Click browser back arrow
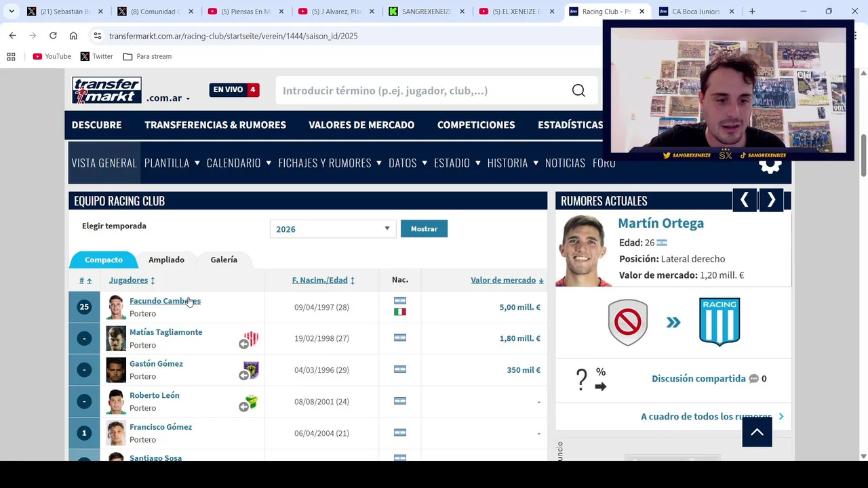 click(x=12, y=35)
